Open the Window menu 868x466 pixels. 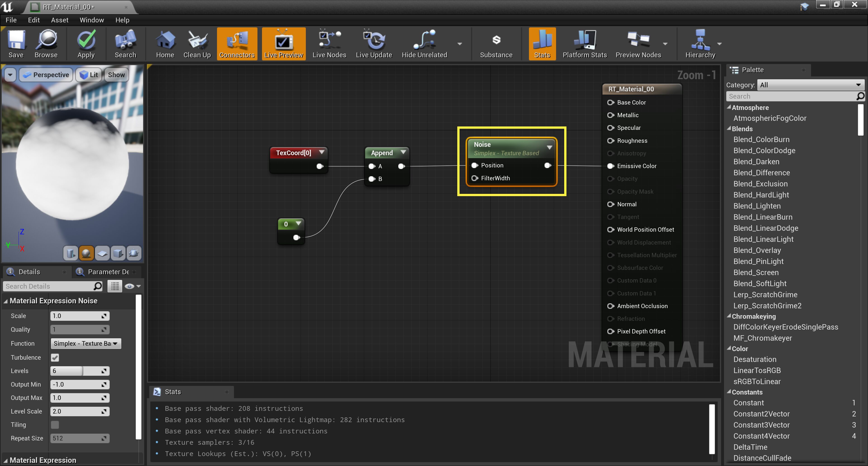(92, 20)
